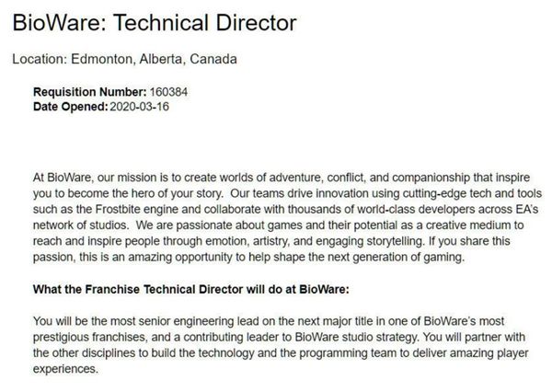The width and height of the screenshot is (552, 392).
Task: Click the Date Opened label
Action: pos(71,107)
